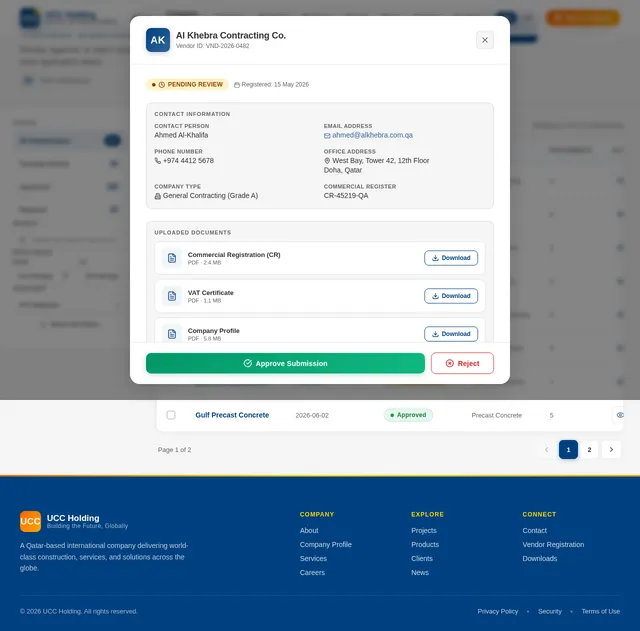Close the vendor details dialog
This screenshot has width=640, height=631.
click(484, 40)
